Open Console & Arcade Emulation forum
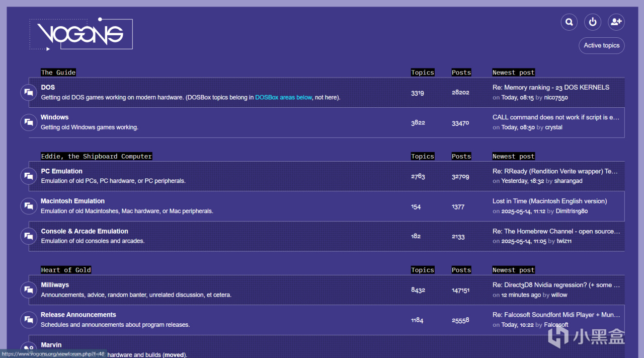This screenshot has height=358, width=644. point(85,231)
